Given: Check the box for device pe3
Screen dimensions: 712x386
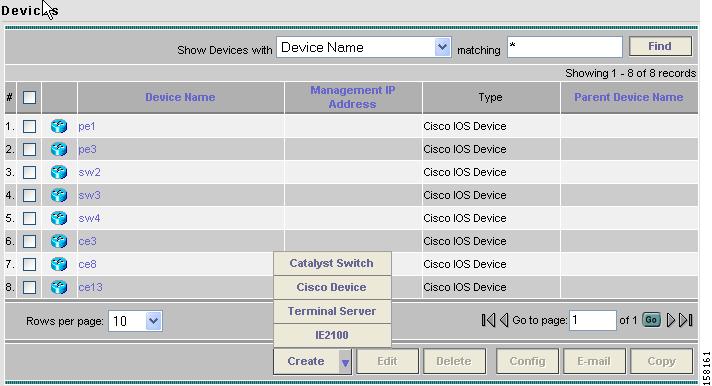Looking at the screenshot, I should (x=29, y=149).
